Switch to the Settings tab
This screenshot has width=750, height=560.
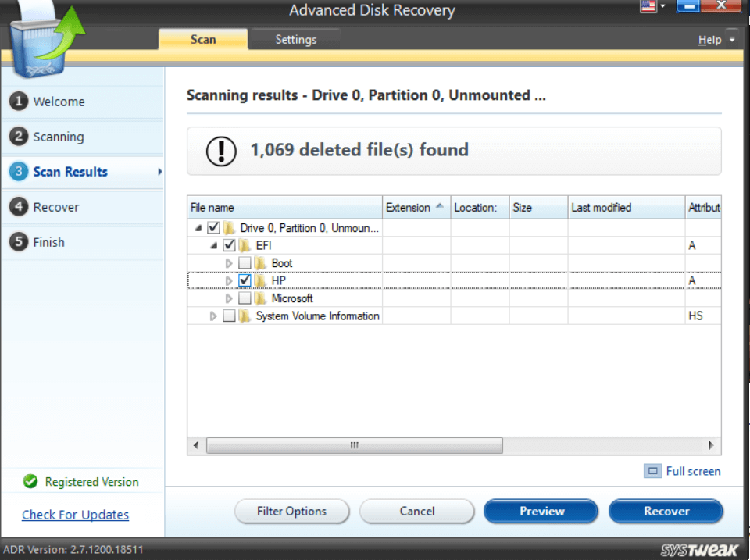point(295,39)
